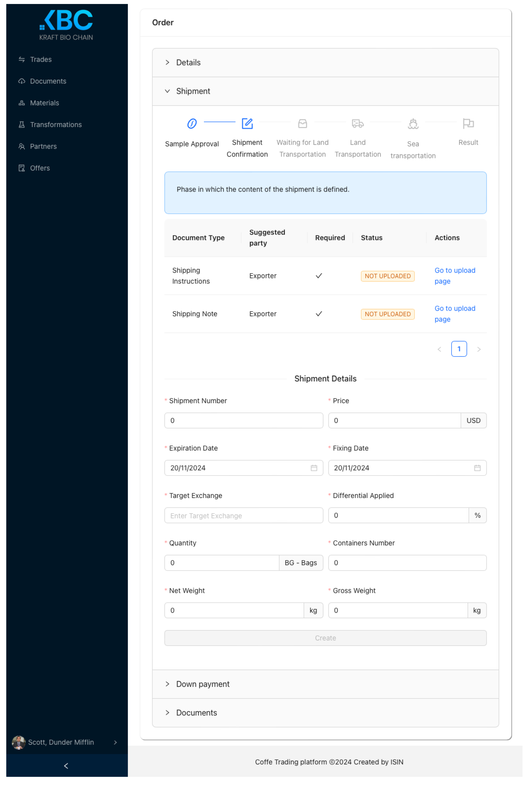This screenshot has width=532, height=785.
Task: Click Scott's user avatar
Action: [19, 742]
